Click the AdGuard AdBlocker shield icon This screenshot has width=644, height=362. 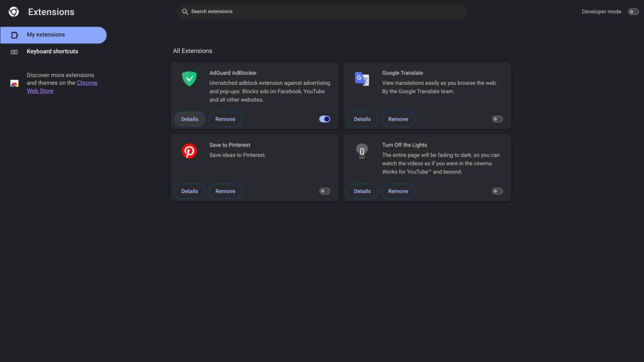tap(189, 79)
